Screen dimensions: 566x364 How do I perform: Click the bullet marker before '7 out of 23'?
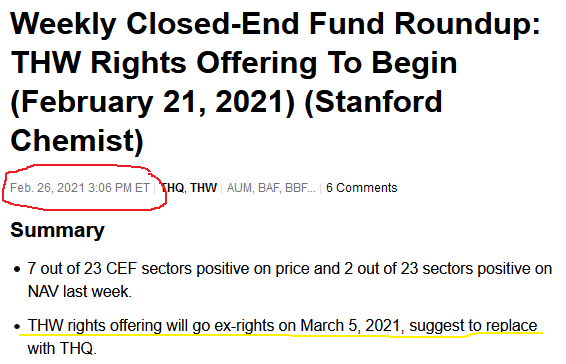tap(16, 269)
